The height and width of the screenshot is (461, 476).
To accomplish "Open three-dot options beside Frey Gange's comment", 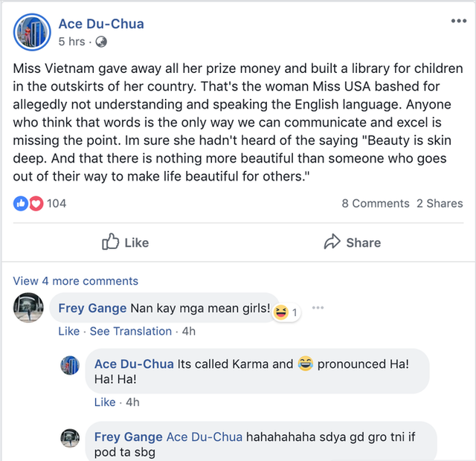I will click(x=318, y=308).
